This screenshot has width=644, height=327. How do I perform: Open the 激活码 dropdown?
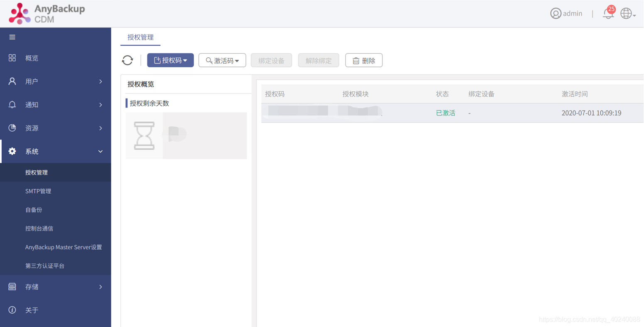pyautogui.click(x=222, y=60)
